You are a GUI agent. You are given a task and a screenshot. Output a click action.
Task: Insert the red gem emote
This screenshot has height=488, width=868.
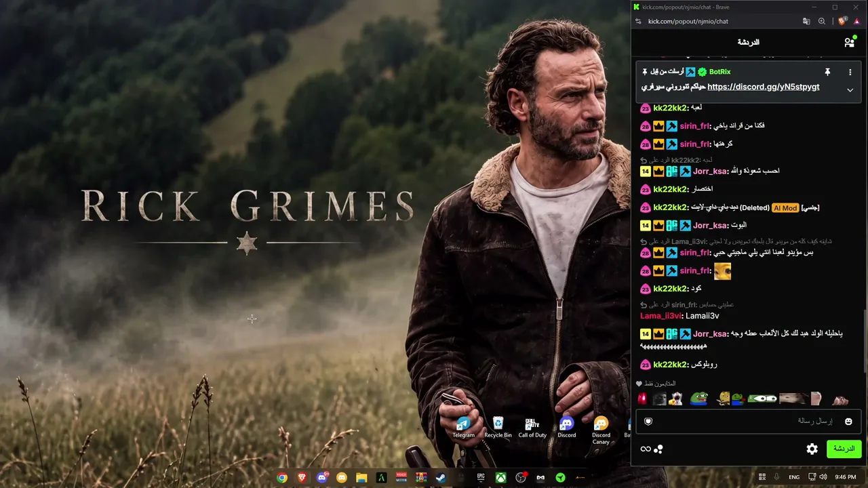tap(642, 399)
